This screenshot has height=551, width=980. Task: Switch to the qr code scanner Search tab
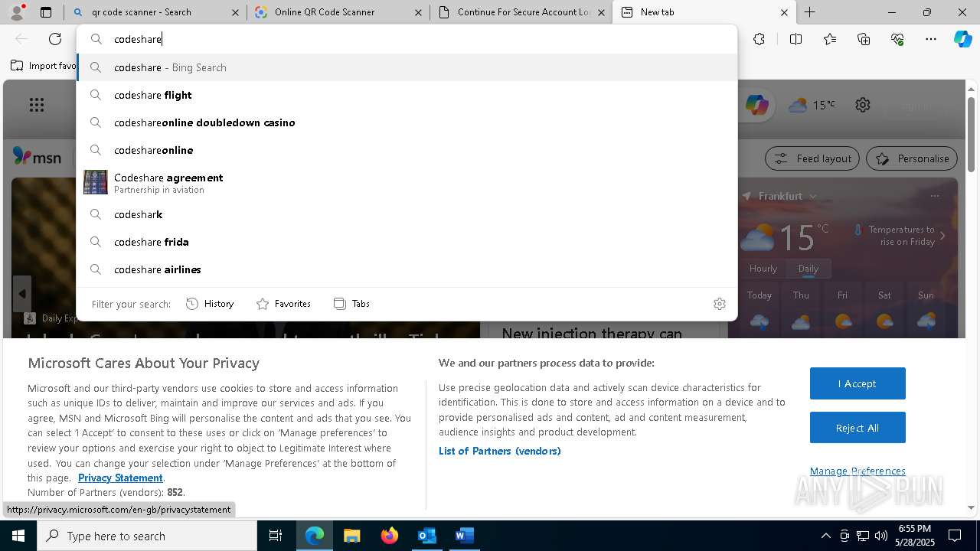156,12
